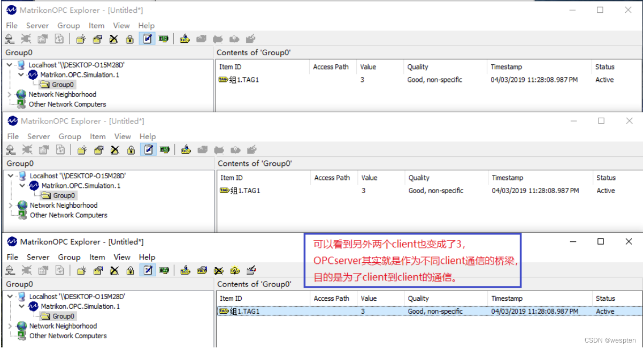Screen dimensions: 644x349
Task: Open the File menu in top window
Action: point(12,25)
